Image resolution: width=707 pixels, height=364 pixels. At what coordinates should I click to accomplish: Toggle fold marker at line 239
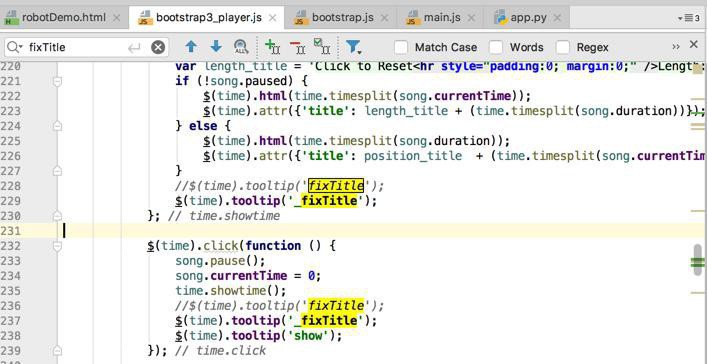tap(57, 350)
